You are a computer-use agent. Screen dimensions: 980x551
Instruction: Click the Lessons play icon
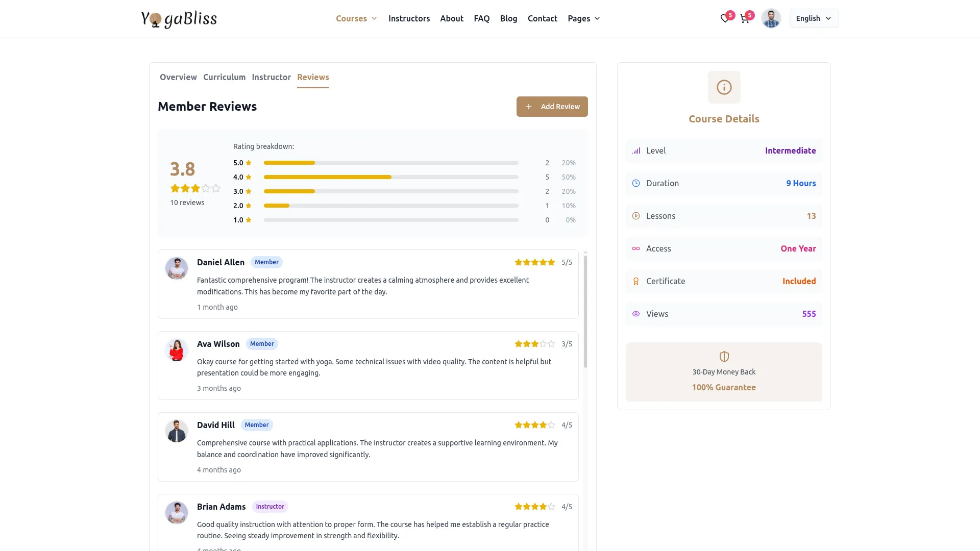point(636,216)
